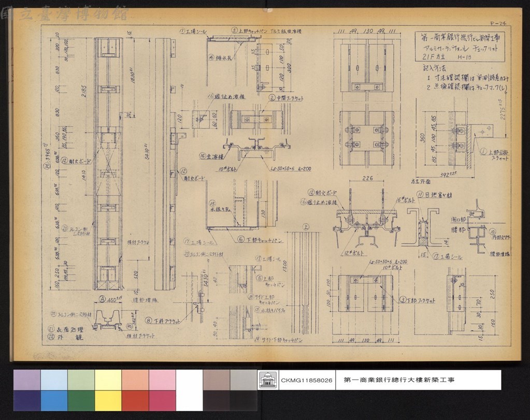The width and height of the screenshot is (530, 420).
Task: Pick the bright blue color swatch
Action: point(54,401)
